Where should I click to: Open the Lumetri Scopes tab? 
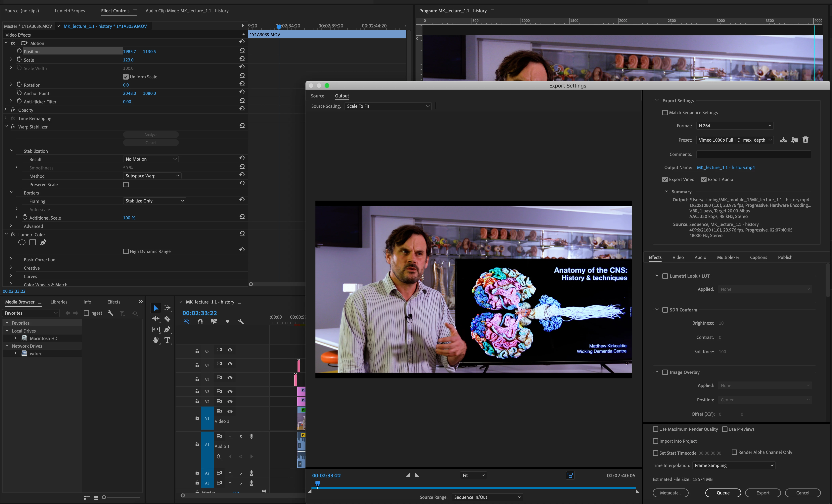70,11
